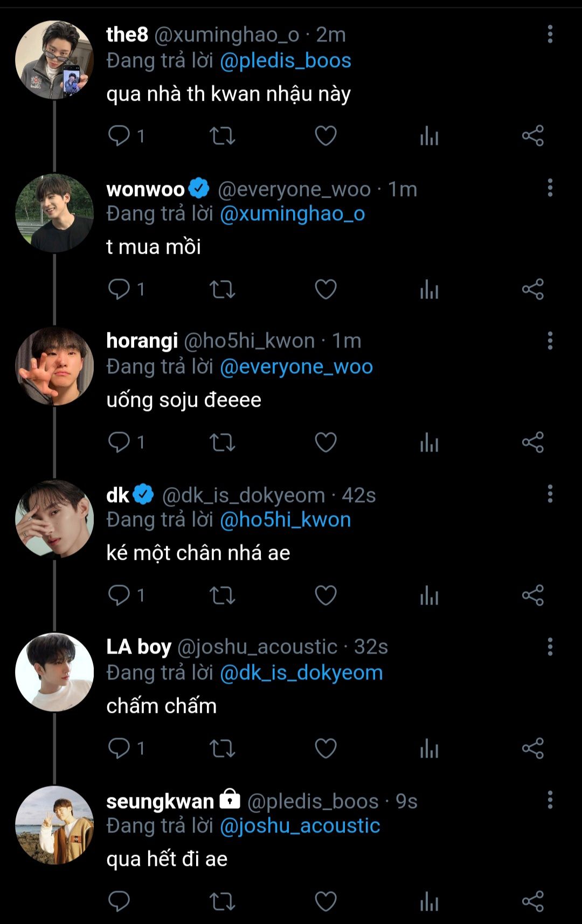The image size is (582, 924).
Task: View analytics on dk's tweet
Action: [x=429, y=595]
